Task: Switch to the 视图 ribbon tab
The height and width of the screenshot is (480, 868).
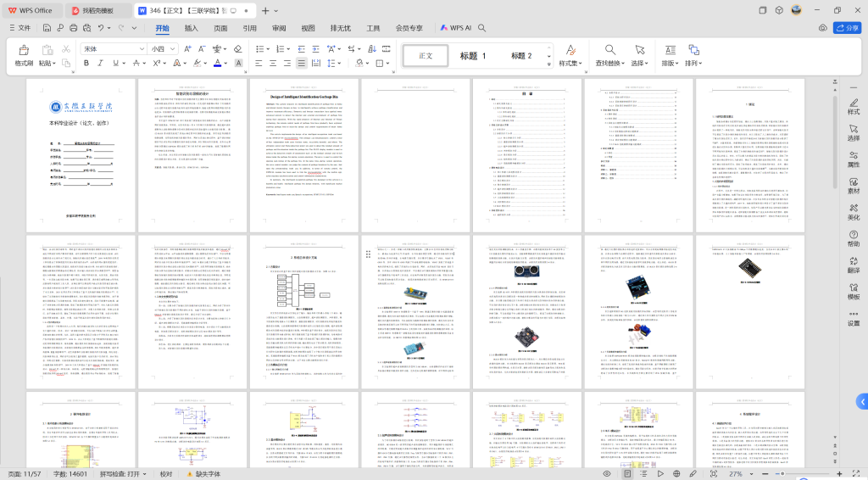Action: [308, 28]
